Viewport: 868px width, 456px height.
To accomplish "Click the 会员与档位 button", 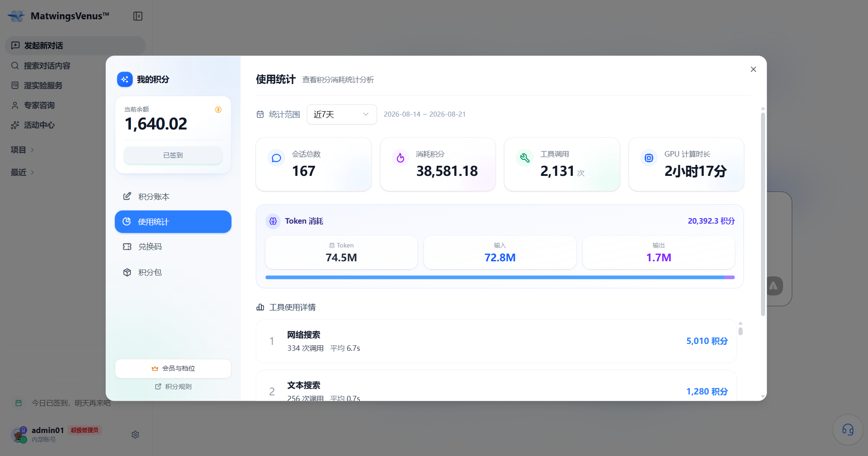I will [x=173, y=369].
